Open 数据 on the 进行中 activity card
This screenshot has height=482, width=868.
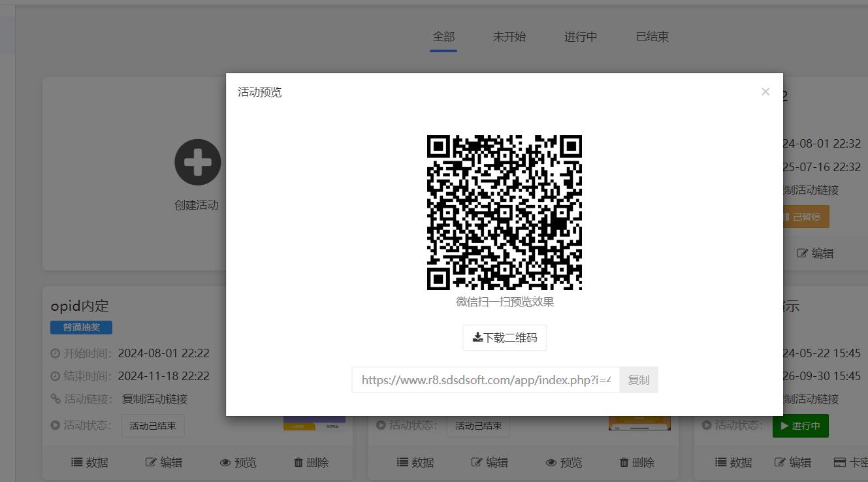(x=733, y=462)
